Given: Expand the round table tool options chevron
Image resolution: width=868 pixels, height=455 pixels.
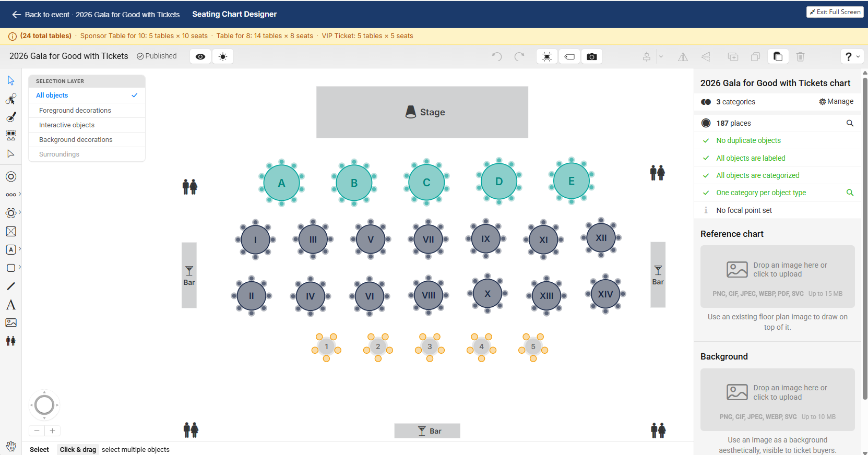Looking at the screenshot, I should [20, 212].
